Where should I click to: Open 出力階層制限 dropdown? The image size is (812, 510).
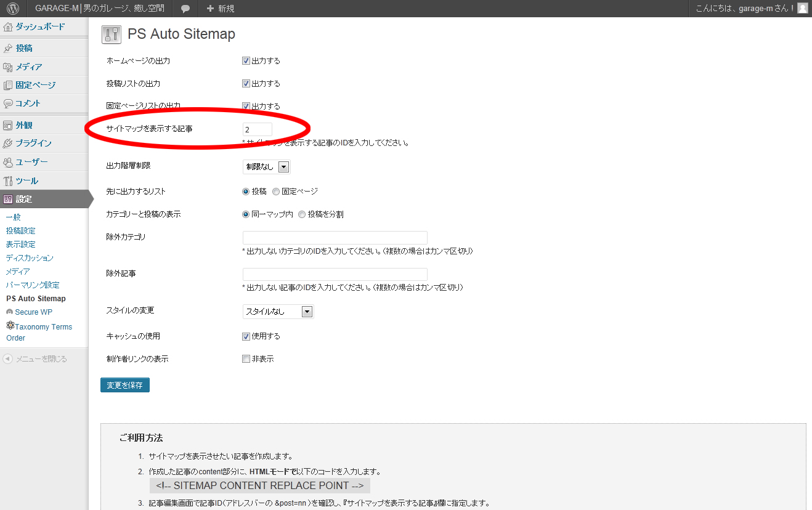[266, 166]
